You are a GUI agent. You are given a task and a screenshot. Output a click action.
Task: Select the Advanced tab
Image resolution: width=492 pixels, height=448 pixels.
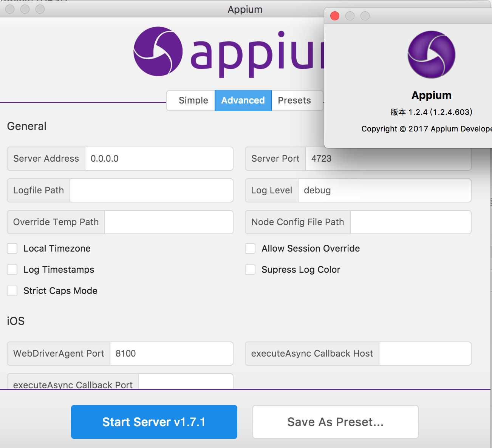point(243,100)
